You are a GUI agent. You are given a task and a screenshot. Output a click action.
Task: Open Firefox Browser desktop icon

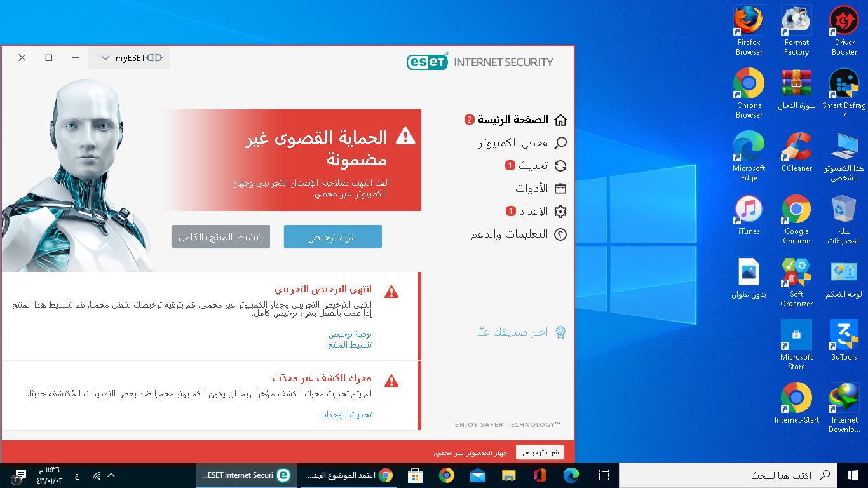(749, 30)
